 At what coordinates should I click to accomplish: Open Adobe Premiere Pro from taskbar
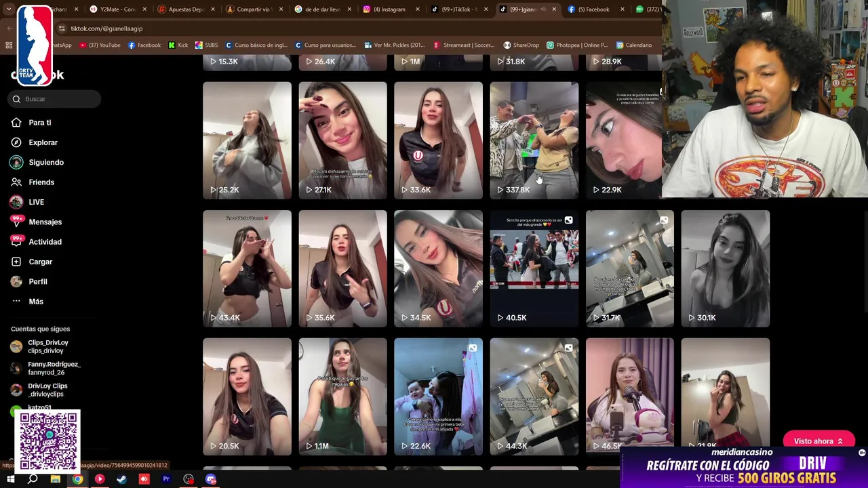(166, 479)
